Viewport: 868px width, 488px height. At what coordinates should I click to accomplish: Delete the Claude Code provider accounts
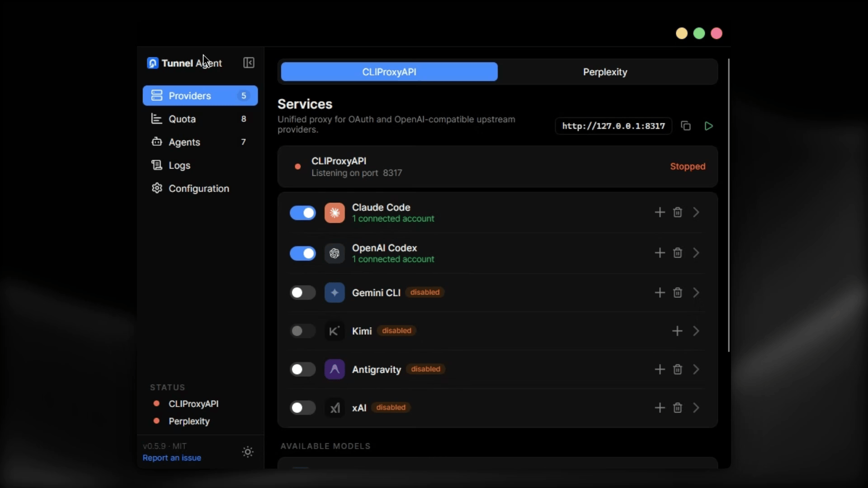click(677, 212)
